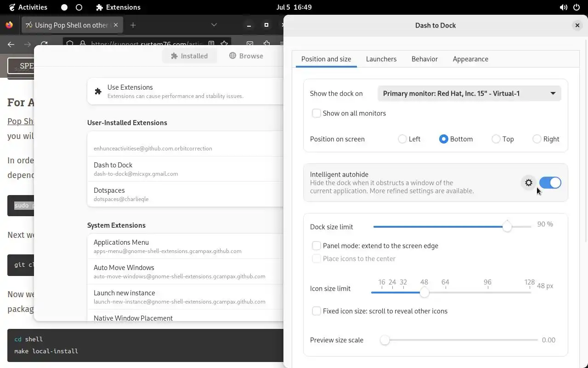The height and width of the screenshot is (368, 588).
Task: Click the GNOME foot Activities logo
Action: (x=11, y=7)
